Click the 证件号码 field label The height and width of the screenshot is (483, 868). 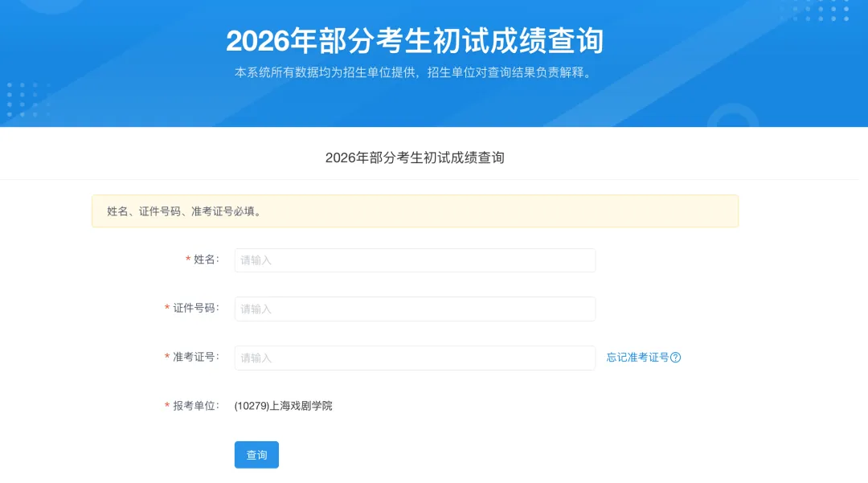pyautogui.click(x=195, y=308)
